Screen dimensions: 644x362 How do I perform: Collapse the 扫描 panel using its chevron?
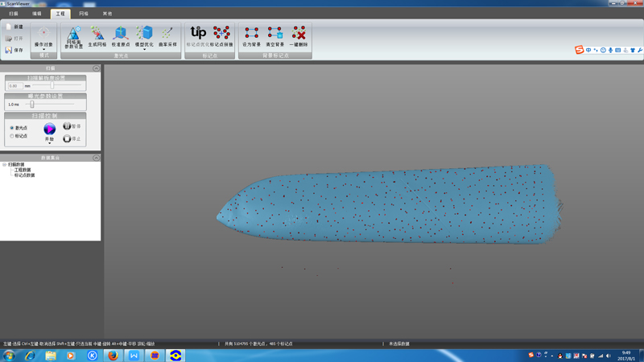96,68
